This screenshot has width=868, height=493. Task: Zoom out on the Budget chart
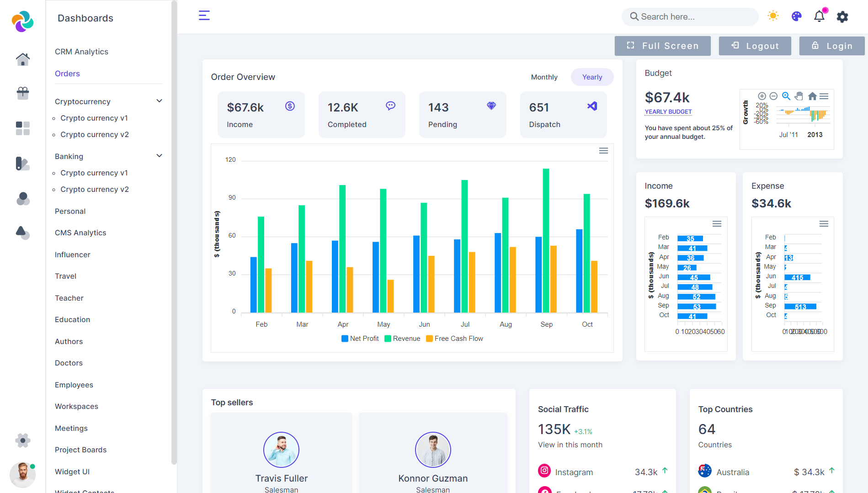[x=773, y=96]
